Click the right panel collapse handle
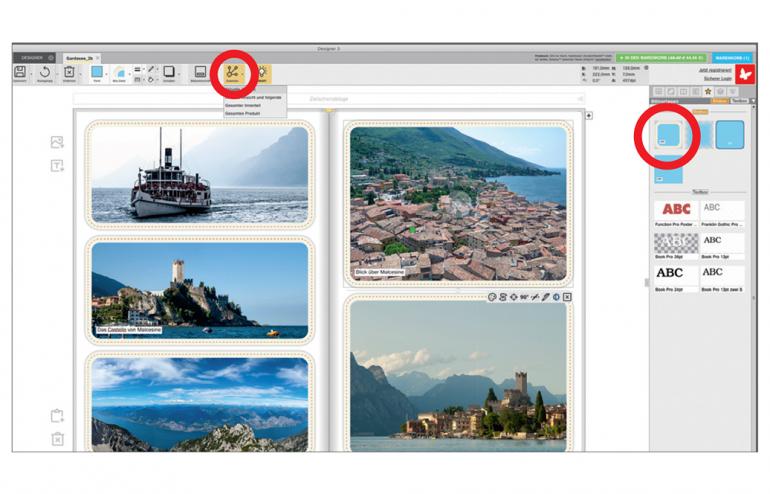Image resolution: width=770 pixels, height=494 pixels. coord(647,282)
